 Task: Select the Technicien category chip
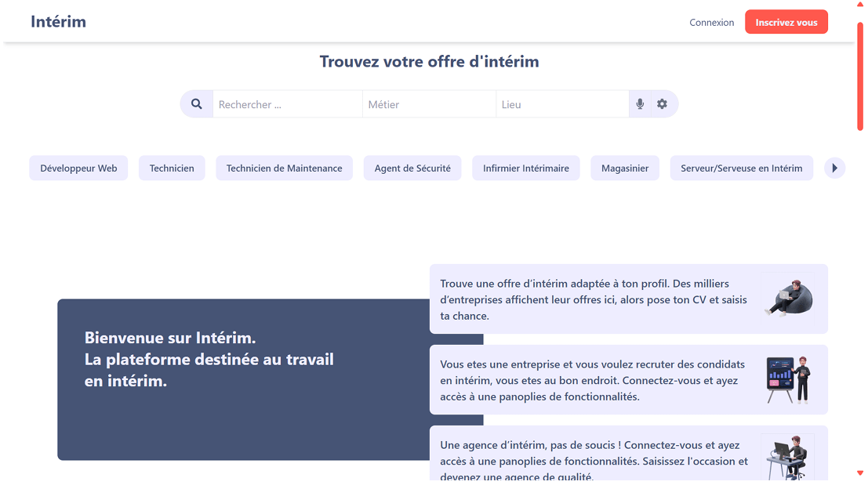172,168
